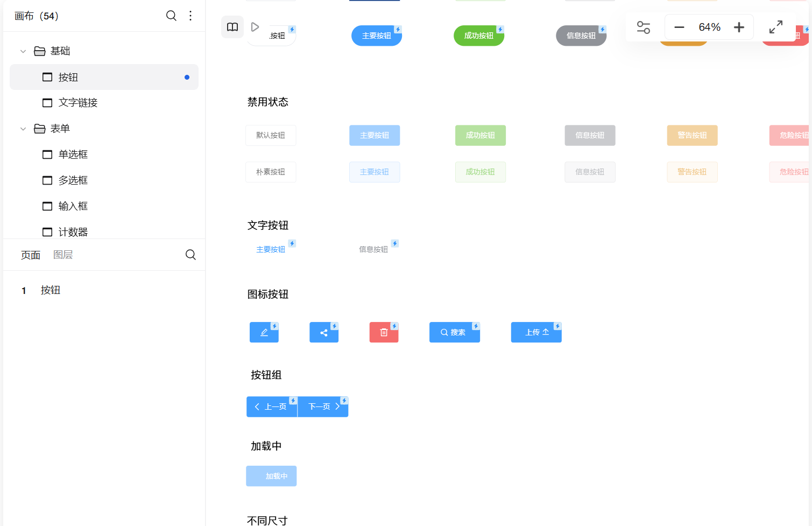The height and width of the screenshot is (526, 812).
Task: Click the 按钮组 section heading
Action: [x=266, y=375]
